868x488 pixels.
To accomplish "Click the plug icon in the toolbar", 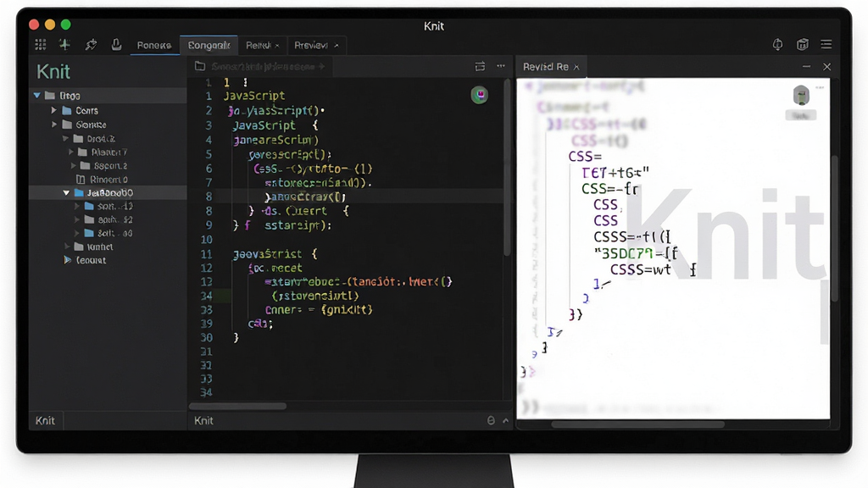I will [91, 45].
